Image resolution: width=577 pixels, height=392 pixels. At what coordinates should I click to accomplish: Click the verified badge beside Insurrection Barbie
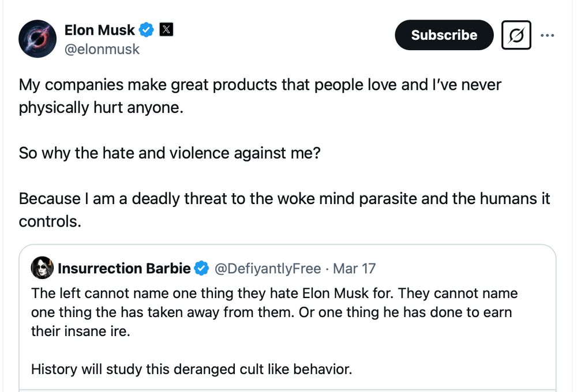pyautogui.click(x=201, y=268)
